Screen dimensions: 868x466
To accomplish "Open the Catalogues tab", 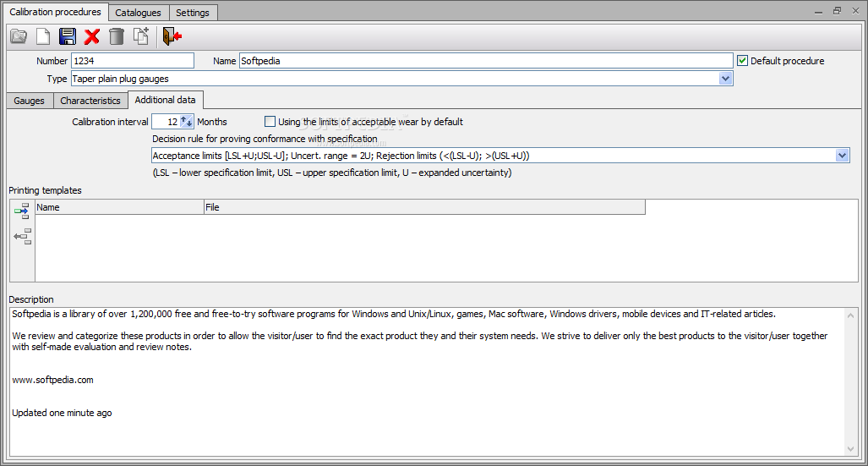I will (x=138, y=13).
